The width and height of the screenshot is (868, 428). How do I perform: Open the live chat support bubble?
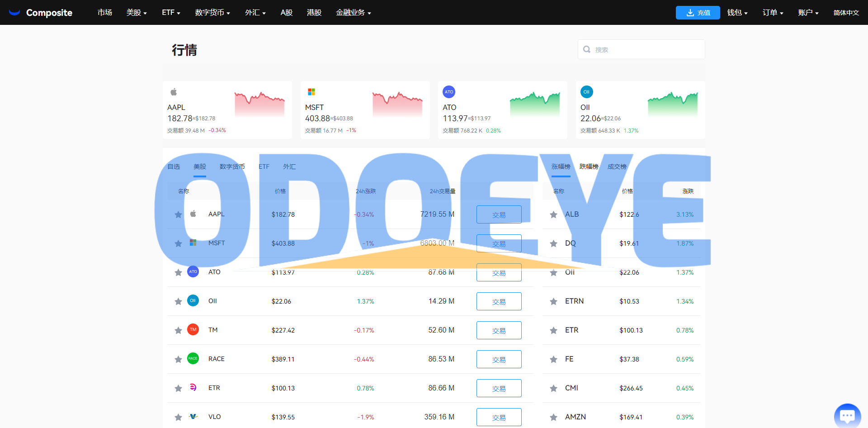point(847,415)
